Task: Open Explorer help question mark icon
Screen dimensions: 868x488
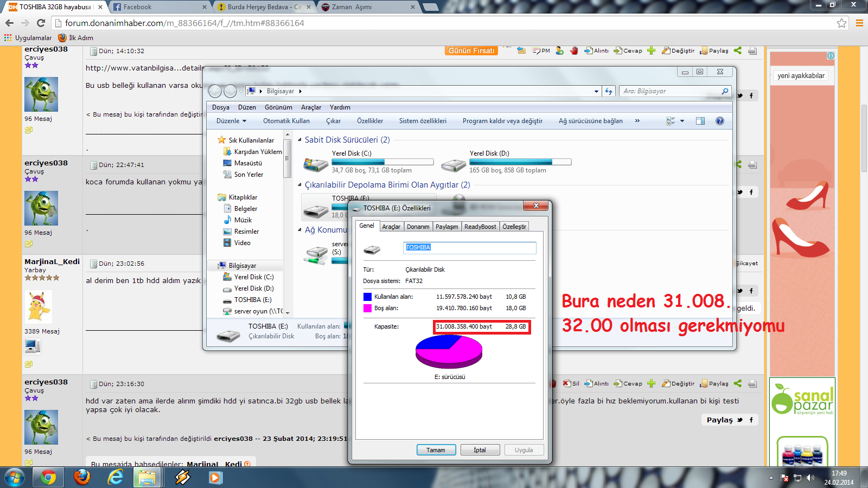Action: tap(720, 121)
